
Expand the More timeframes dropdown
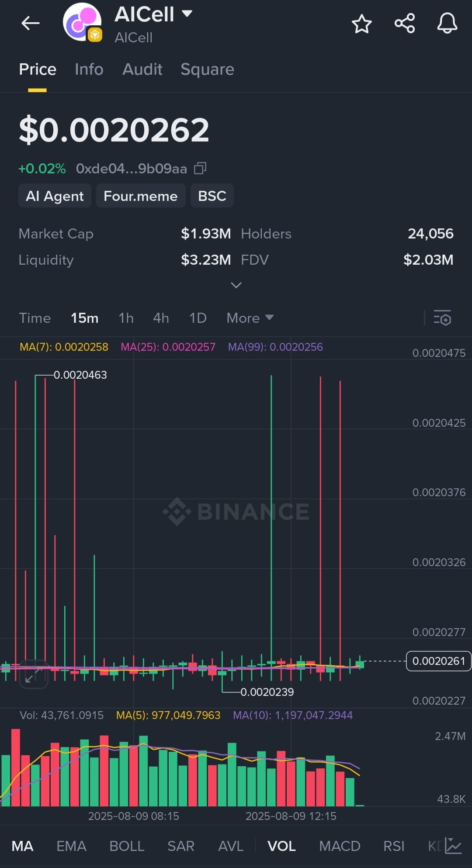[x=250, y=318]
